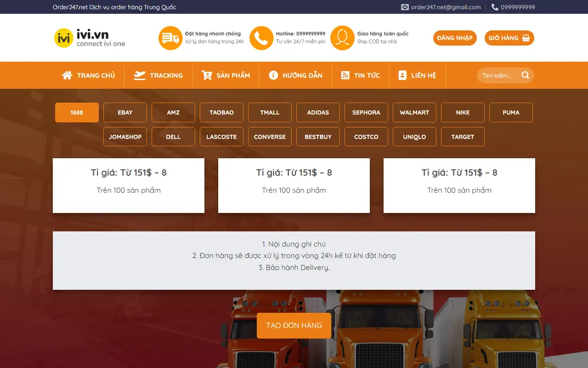
Task: Click the cart icon beside Sản phẩm
Action: [x=207, y=75]
